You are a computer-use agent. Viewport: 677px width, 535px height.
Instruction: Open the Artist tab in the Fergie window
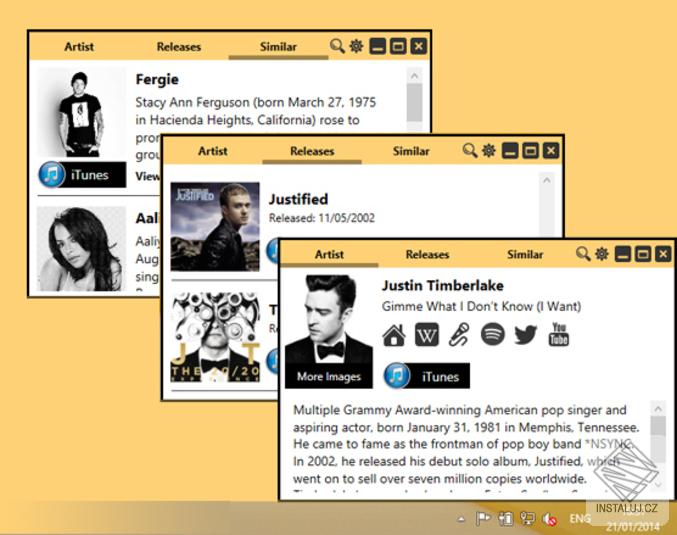tap(79, 47)
